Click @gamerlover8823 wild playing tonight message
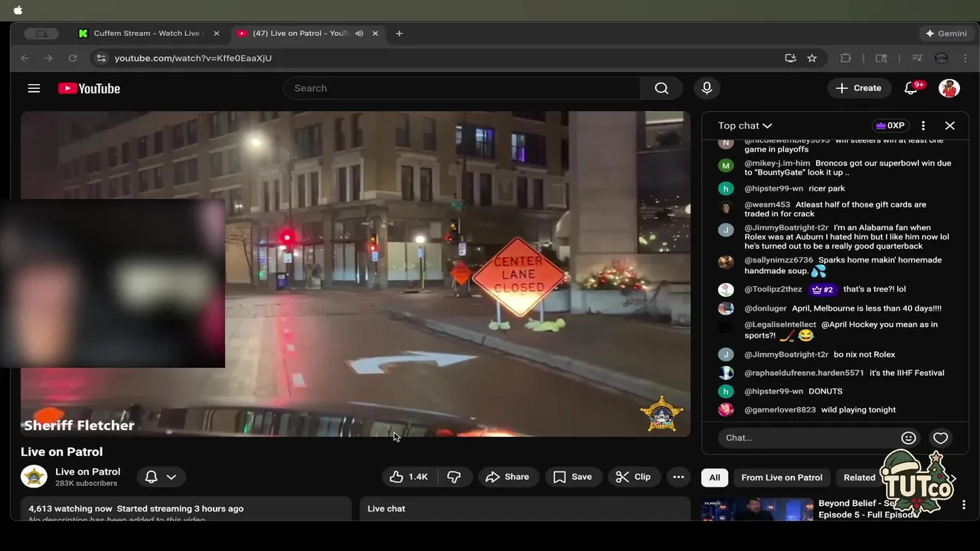The height and width of the screenshot is (551, 980). (820, 409)
